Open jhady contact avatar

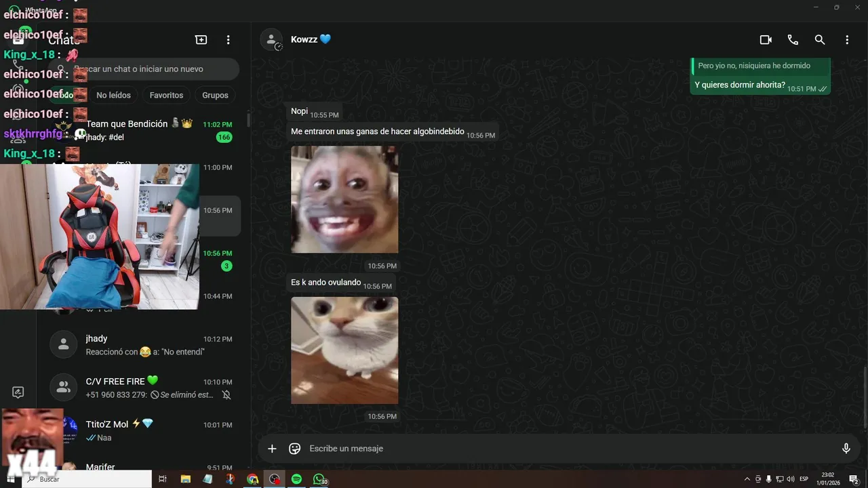(x=63, y=344)
